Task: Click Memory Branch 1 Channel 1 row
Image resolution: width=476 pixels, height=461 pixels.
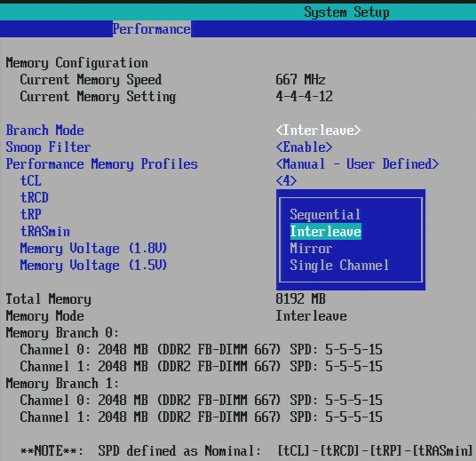Action: tap(201, 417)
